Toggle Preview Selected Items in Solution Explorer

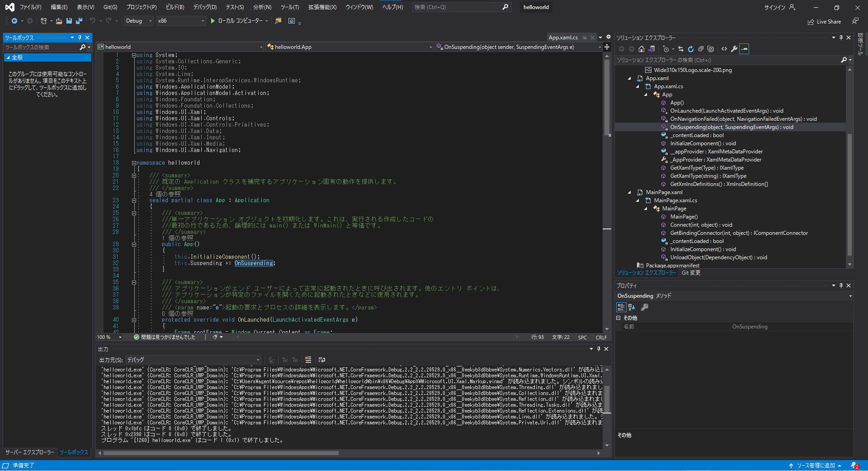pyautogui.click(x=745, y=49)
